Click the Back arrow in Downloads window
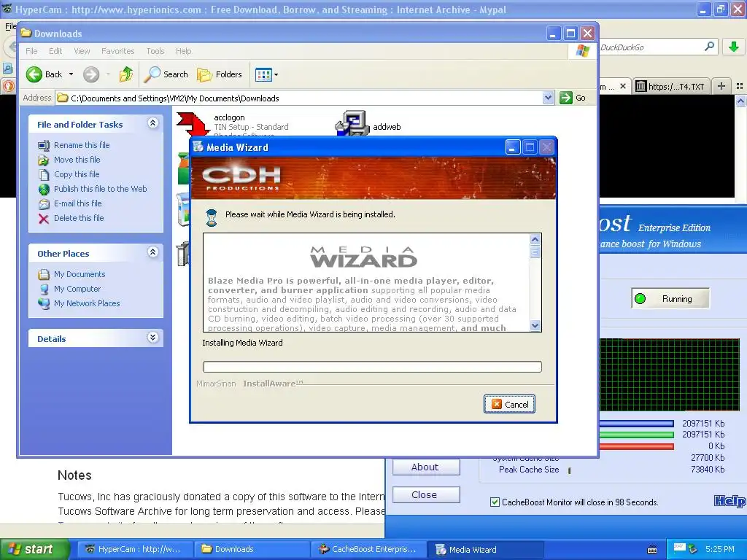The height and width of the screenshot is (560, 747). point(34,74)
